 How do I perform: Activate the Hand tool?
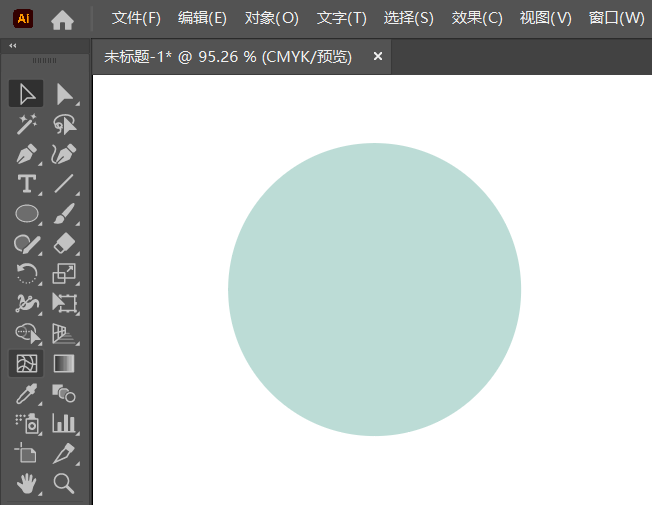pos(26,483)
